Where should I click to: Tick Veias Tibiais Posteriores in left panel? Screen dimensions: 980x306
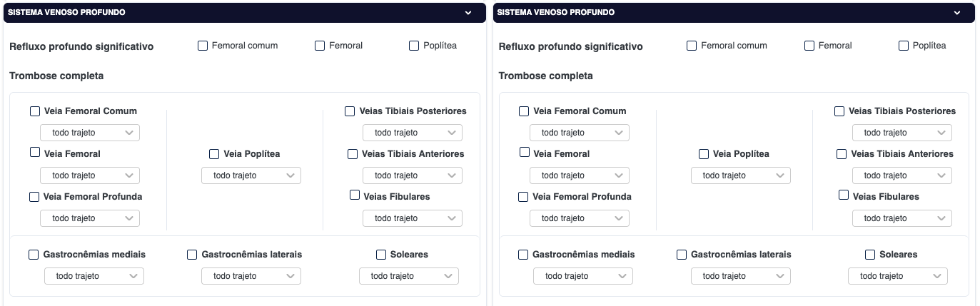point(350,111)
